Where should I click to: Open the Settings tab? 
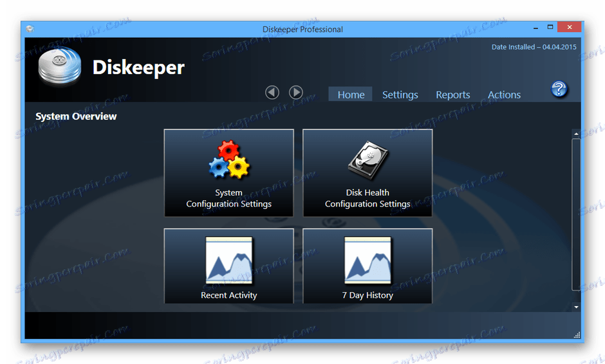point(400,95)
